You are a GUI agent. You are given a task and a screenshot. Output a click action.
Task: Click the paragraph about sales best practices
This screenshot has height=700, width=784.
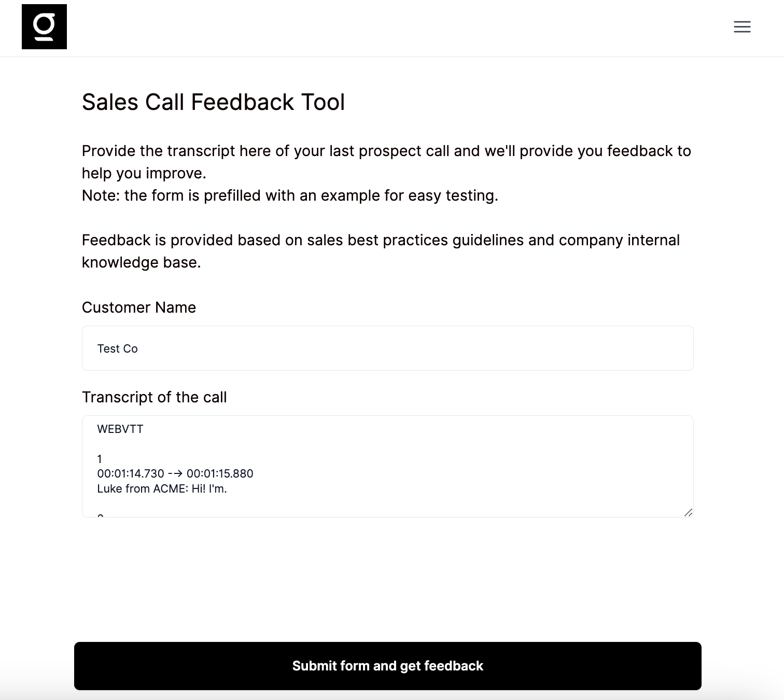[x=381, y=241]
